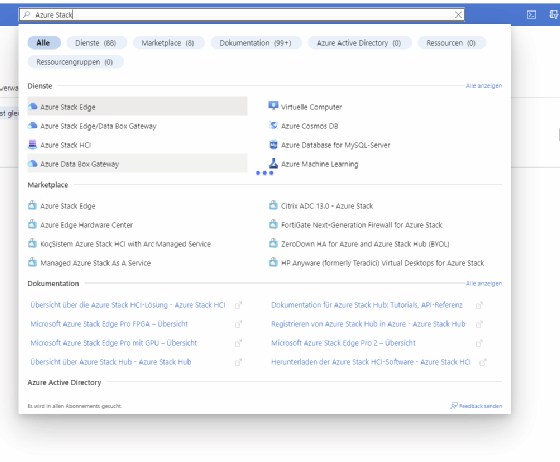Viewport: 560px width, 462px height.
Task: Select the Ressourcengruppen (0) filter
Action: click(75, 62)
